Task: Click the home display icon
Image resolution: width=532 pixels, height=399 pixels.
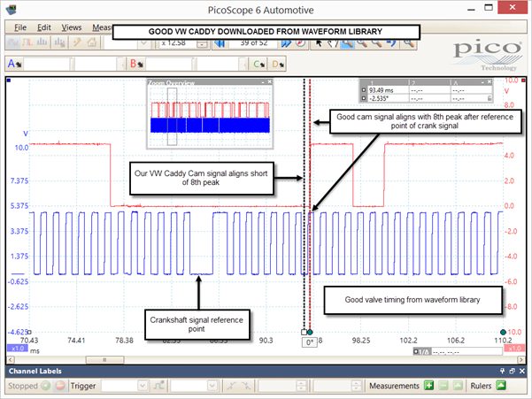Action: tap(91, 43)
